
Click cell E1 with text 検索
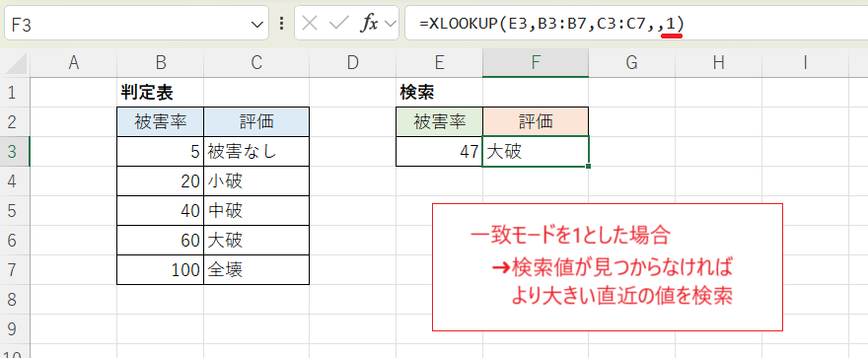point(440,93)
